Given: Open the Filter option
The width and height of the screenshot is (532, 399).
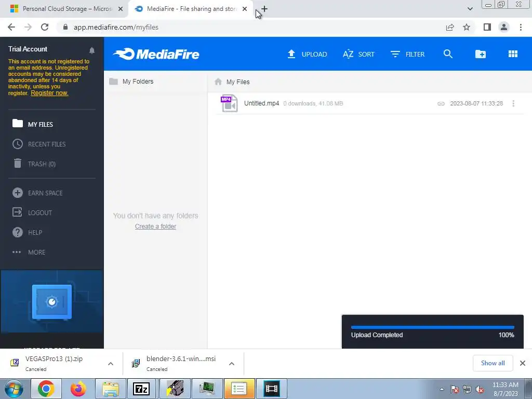Looking at the screenshot, I should tap(407, 54).
